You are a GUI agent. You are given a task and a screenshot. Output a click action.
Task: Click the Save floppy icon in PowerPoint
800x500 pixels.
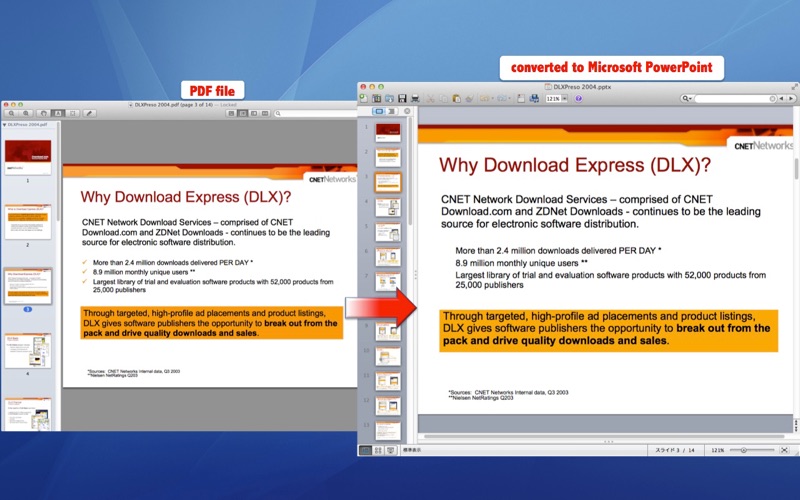point(403,98)
